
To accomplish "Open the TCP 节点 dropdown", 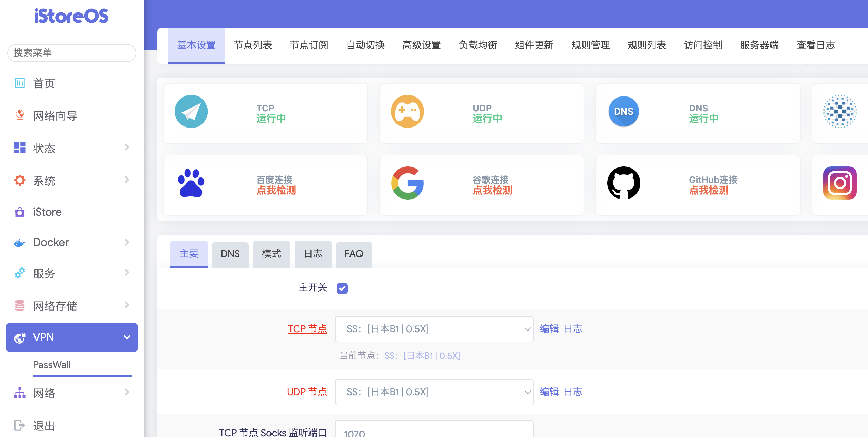I will coord(434,329).
